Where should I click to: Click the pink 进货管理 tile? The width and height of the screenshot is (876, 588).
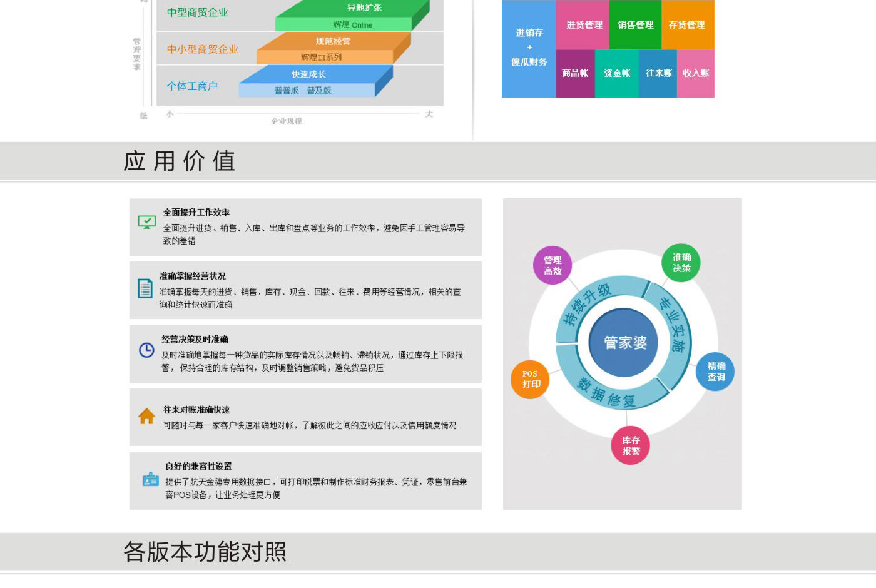coord(583,25)
